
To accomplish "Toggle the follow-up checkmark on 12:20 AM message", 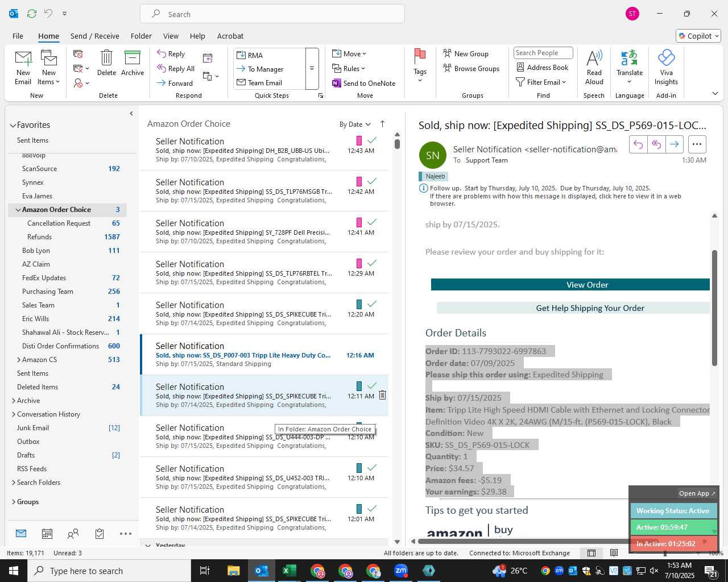I will (x=372, y=304).
